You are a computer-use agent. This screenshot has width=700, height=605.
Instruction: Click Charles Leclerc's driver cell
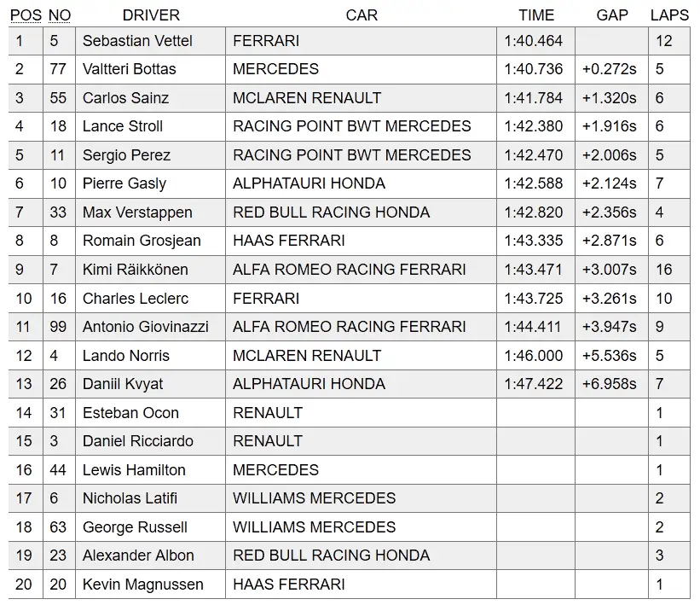(136, 299)
